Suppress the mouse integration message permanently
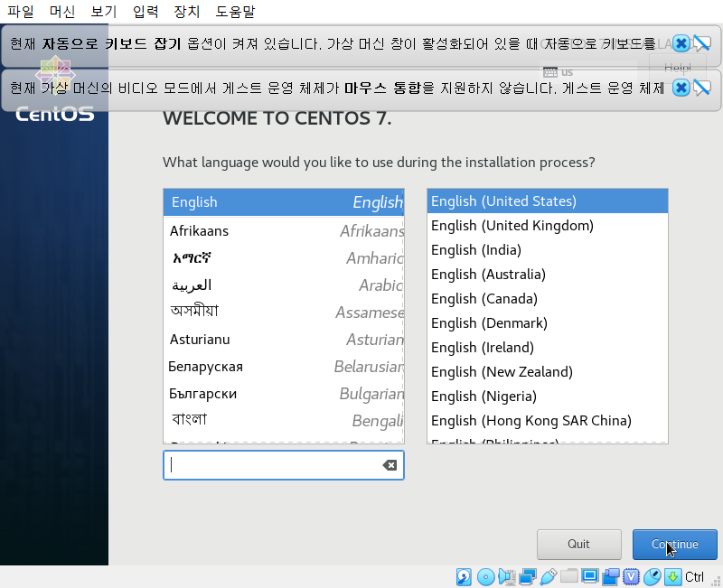 (x=702, y=88)
